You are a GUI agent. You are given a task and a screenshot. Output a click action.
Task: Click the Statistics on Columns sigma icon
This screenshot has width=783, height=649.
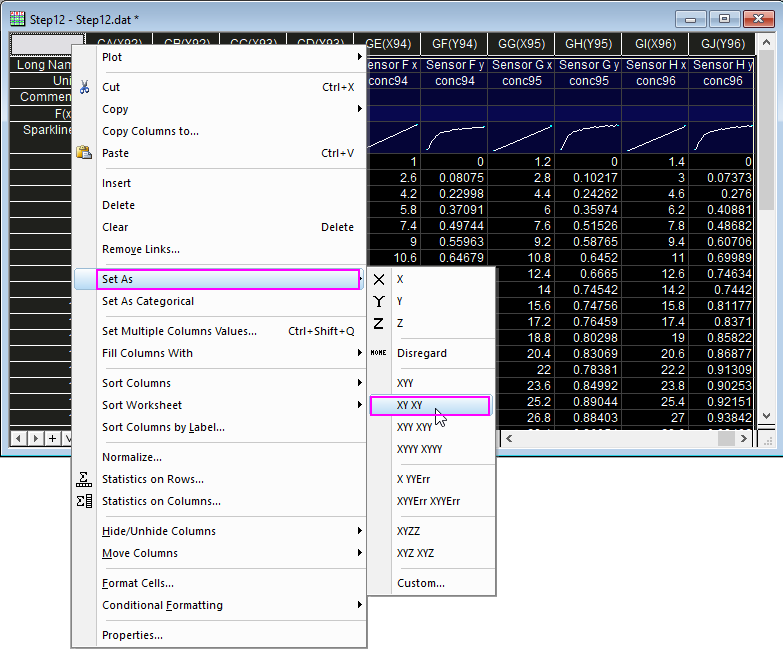[x=85, y=501]
